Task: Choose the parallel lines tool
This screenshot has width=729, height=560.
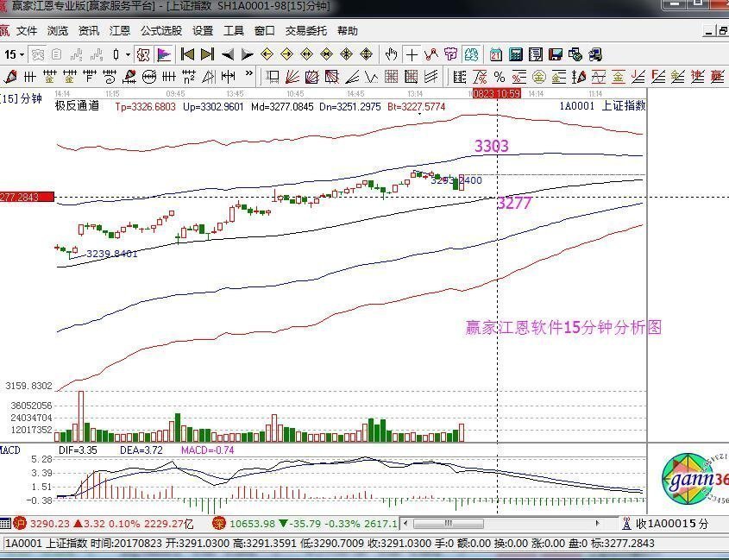Action: point(431,77)
